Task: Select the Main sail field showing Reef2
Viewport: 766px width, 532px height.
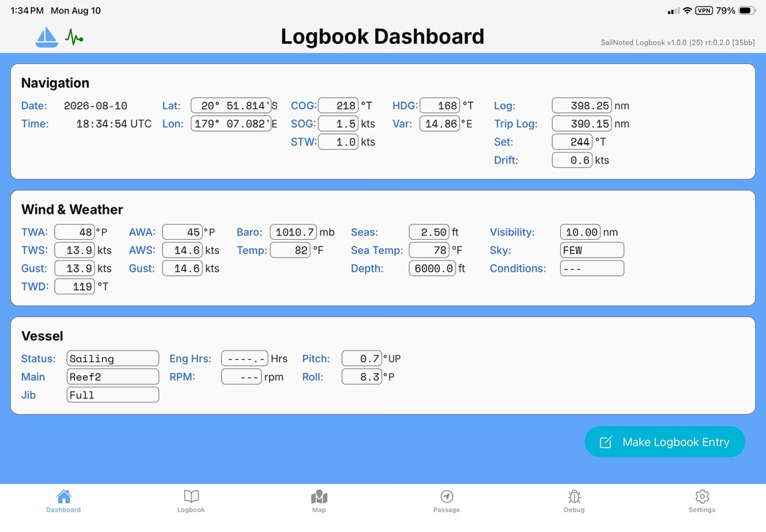Action: pyautogui.click(x=113, y=377)
